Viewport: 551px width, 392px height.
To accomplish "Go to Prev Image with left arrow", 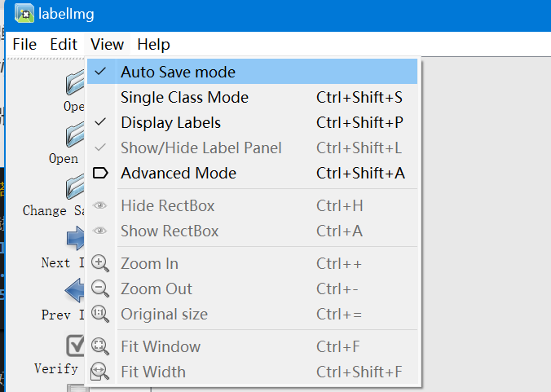I will coord(74,290).
